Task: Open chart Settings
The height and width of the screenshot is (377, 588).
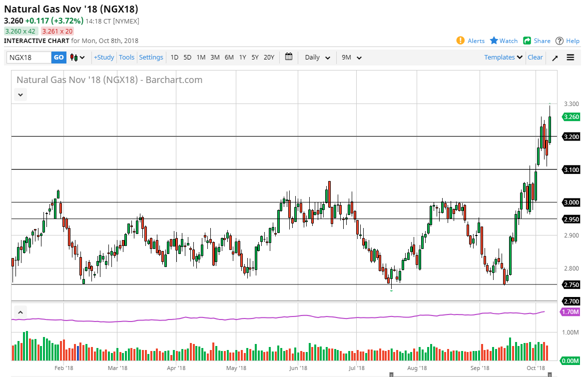Action: click(x=151, y=57)
